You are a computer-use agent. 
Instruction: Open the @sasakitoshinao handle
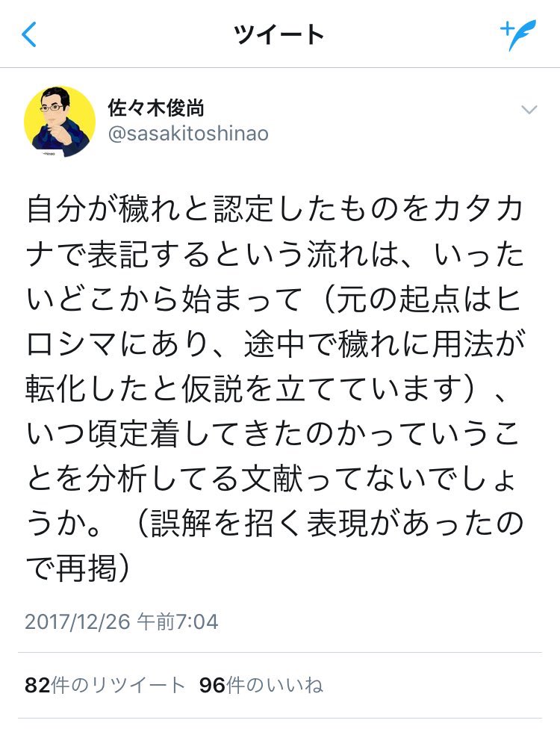188,134
